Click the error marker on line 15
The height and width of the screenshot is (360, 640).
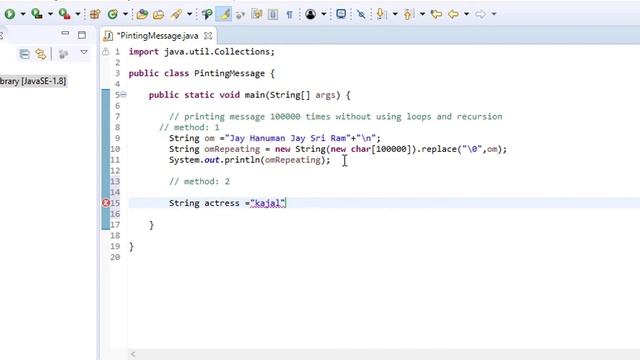coord(106,203)
